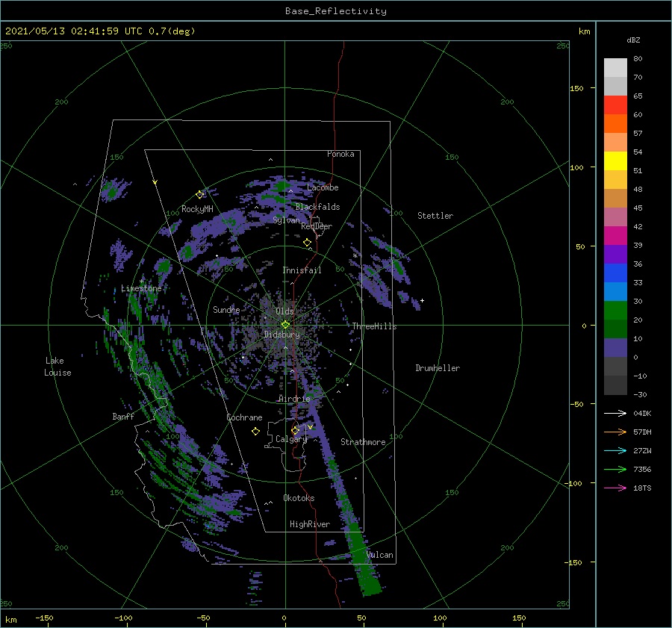Click the 18TS legend label text
The width and height of the screenshot is (672, 628).
[x=642, y=488]
